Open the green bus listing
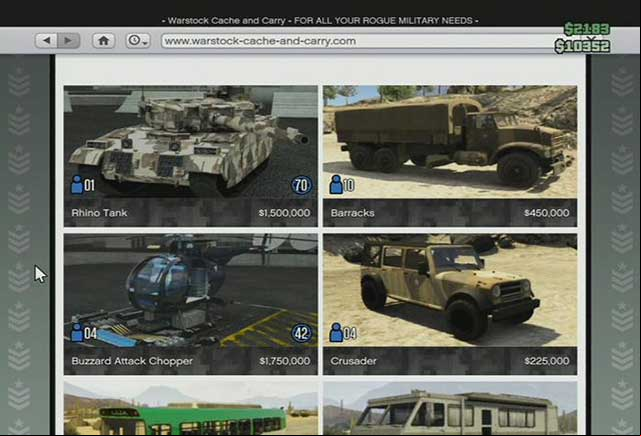This screenshot has height=436, width=641. (x=191, y=408)
